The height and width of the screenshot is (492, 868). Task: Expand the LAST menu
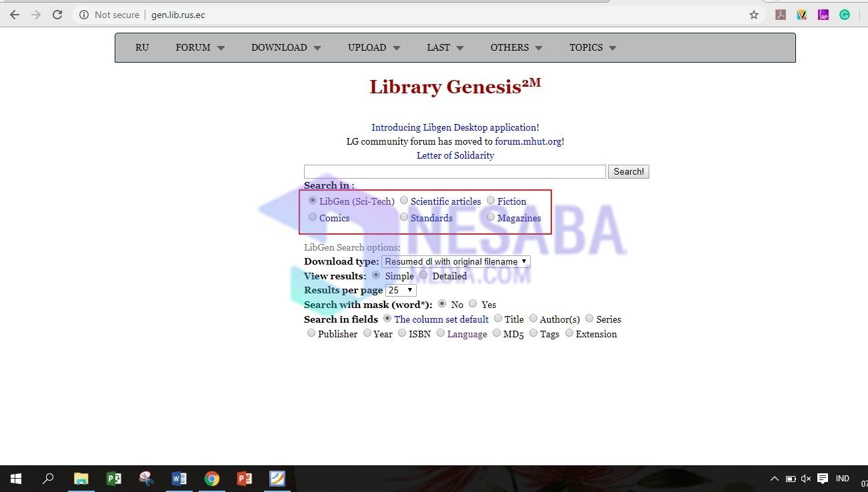445,47
